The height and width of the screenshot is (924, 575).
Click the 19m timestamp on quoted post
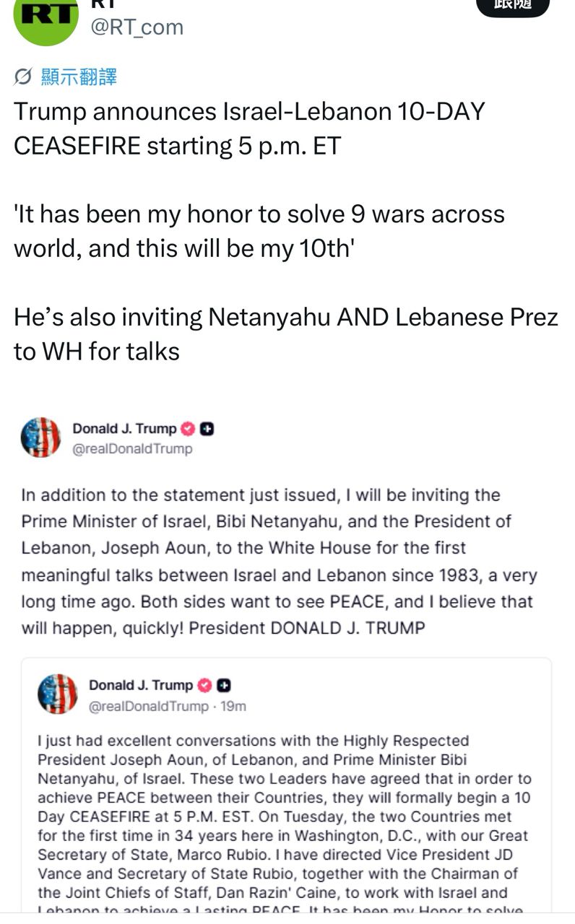pos(233,706)
